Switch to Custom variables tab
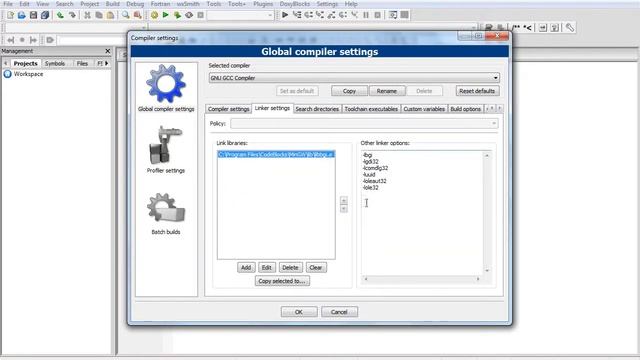The width and height of the screenshot is (640, 360). pyautogui.click(x=424, y=109)
